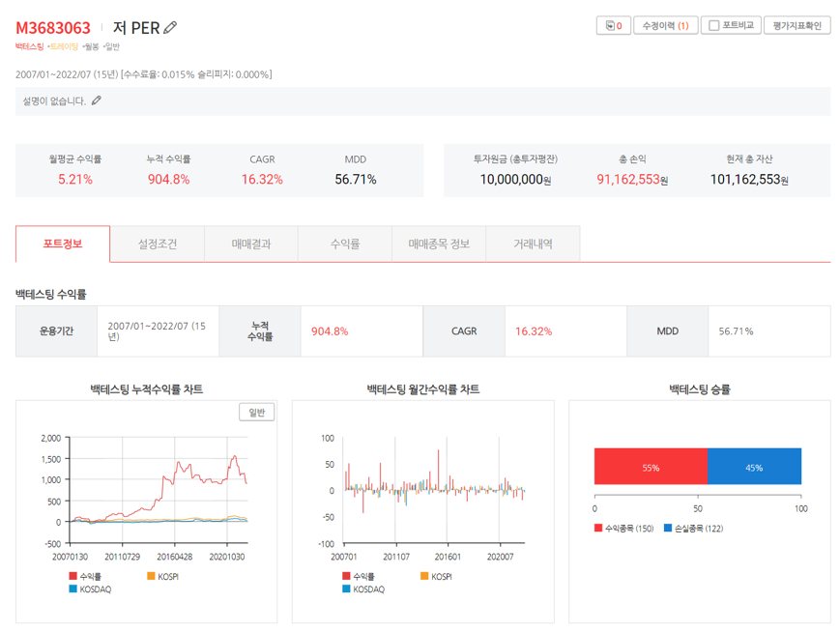Switch to the 설정조건 tab
This screenshot has height=632, width=840.
(x=157, y=244)
